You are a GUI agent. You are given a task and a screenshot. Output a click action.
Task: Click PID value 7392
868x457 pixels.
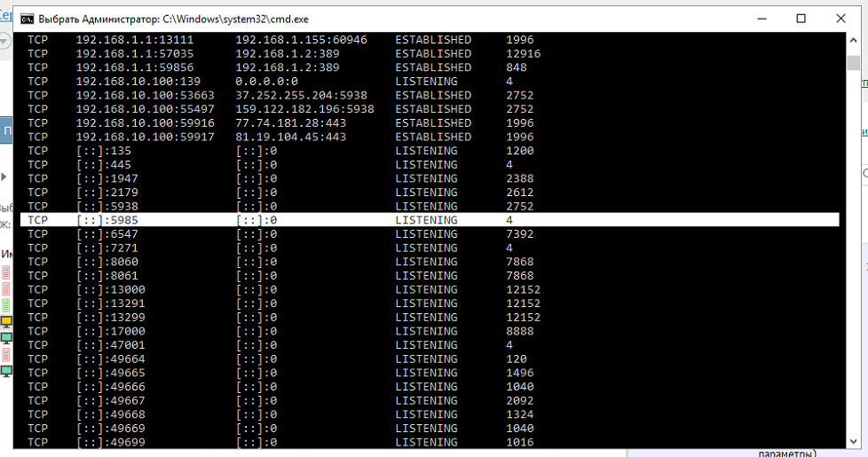pos(520,234)
